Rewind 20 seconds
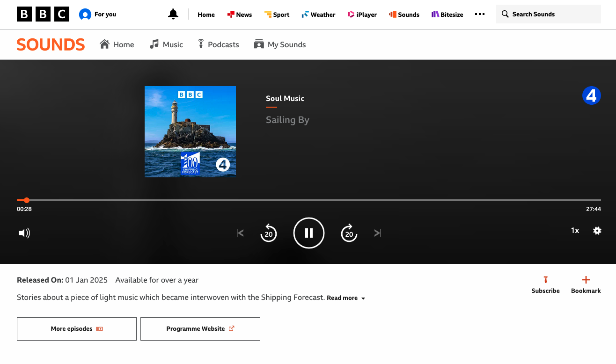 [x=269, y=233]
